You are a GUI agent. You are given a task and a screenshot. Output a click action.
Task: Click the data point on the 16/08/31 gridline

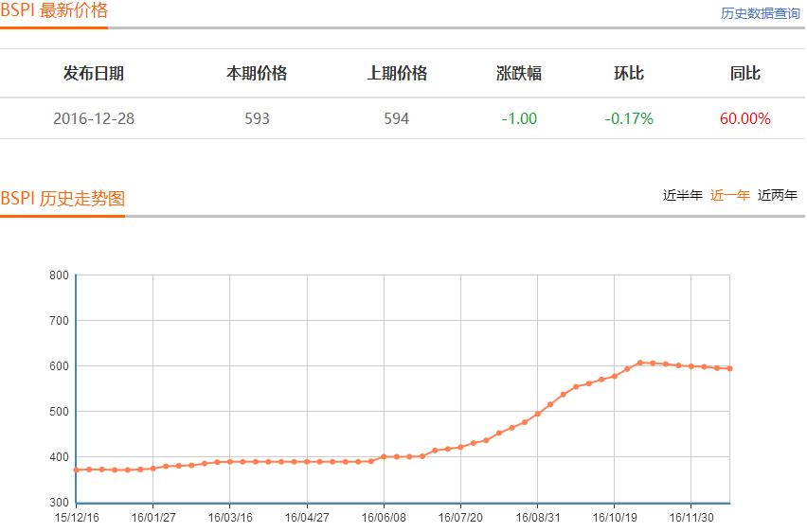(538, 414)
